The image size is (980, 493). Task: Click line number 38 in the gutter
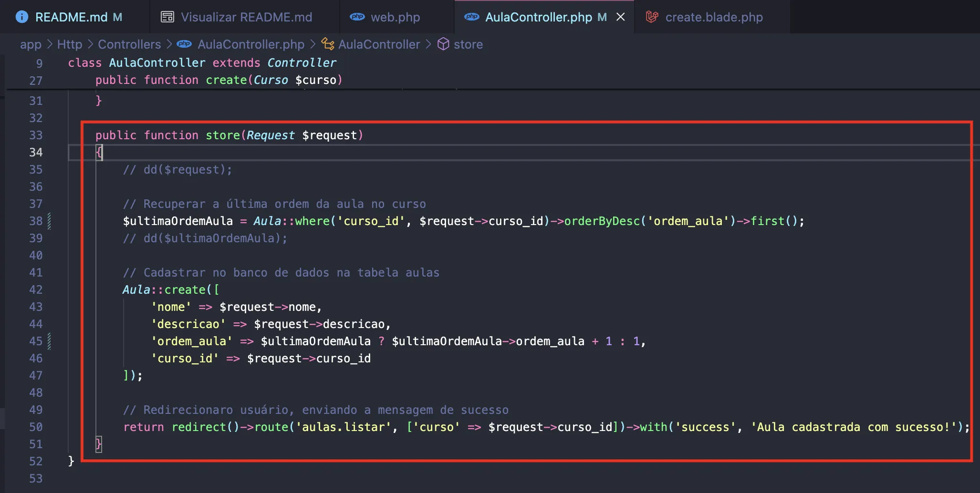point(36,221)
